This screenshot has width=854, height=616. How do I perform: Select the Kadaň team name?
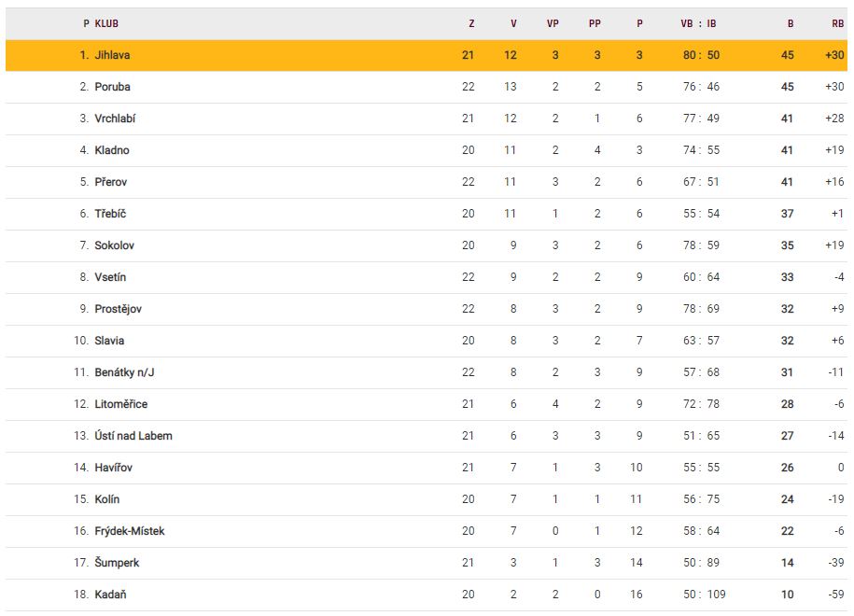pos(110,595)
